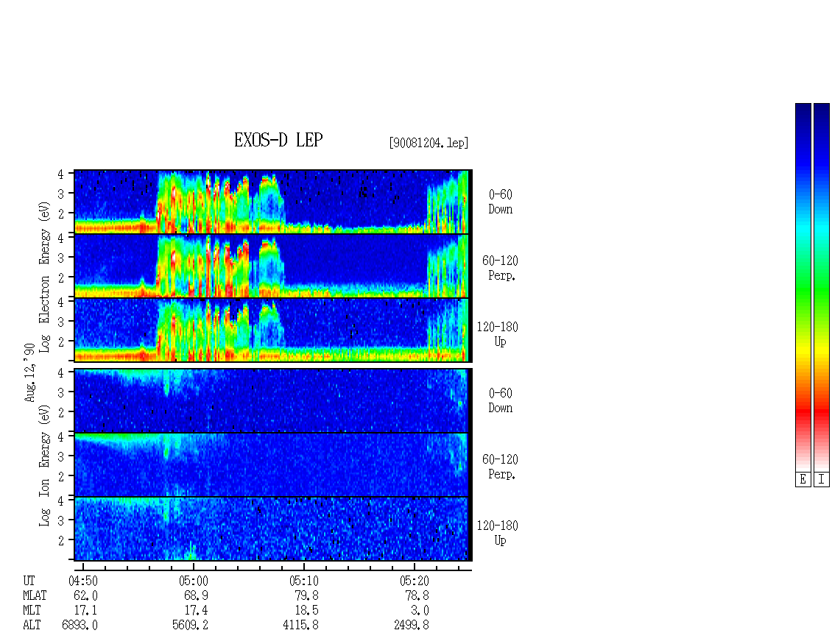Select MLAT value 79.8

(307, 595)
